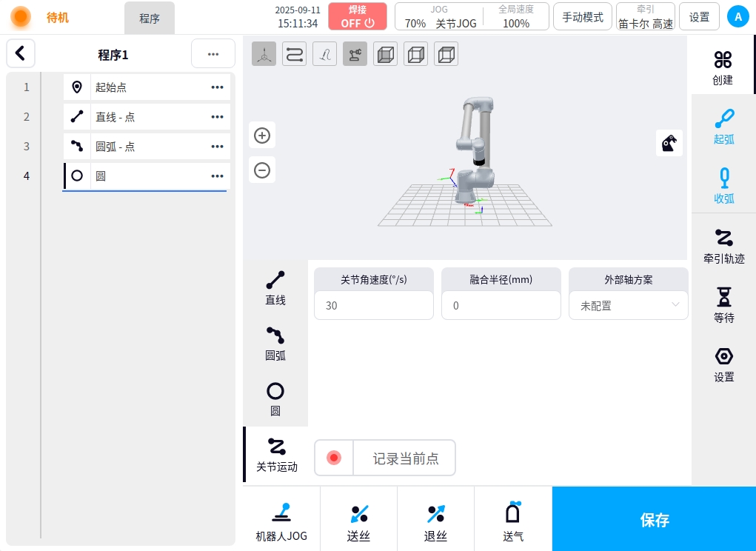Add a wait (等待) instruction
756x551 pixels.
[x=723, y=305]
